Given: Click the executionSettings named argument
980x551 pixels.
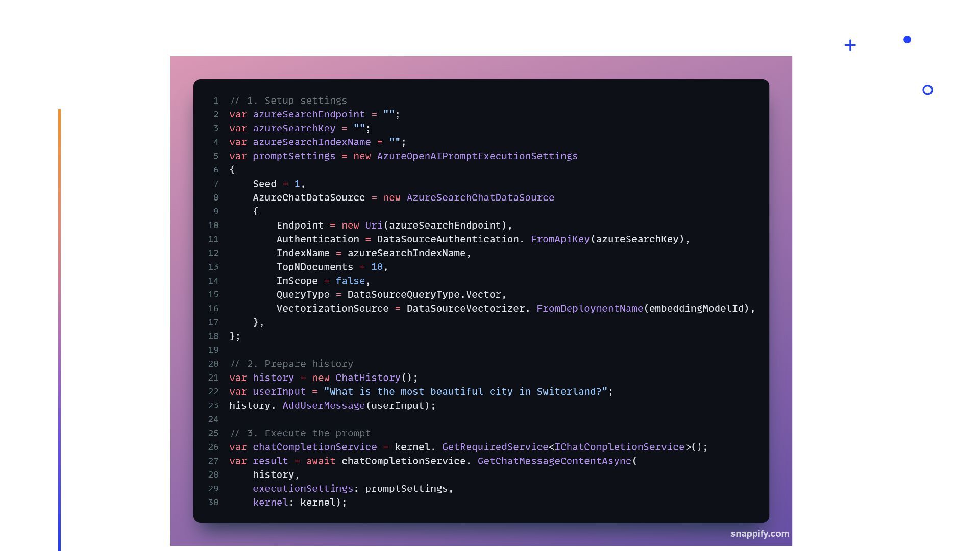Looking at the screenshot, I should click(303, 489).
